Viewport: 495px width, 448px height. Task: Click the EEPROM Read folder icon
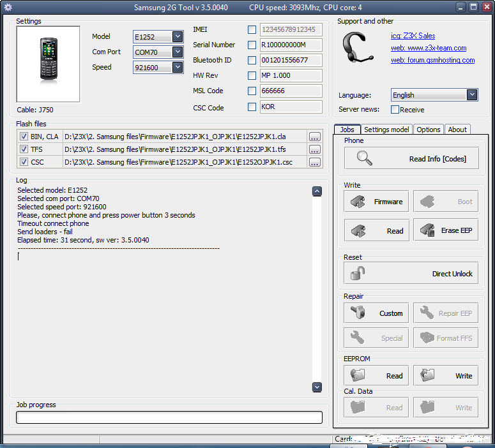(x=358, y=375)
